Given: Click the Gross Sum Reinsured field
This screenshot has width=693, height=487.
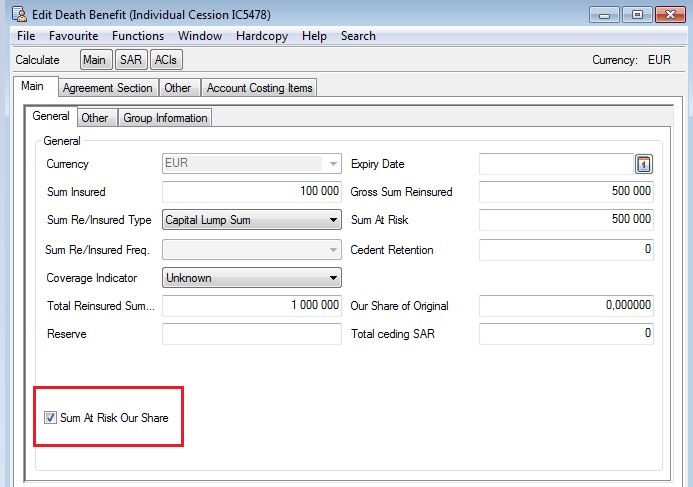Looking at the screenshot, I should pos(566,192).
